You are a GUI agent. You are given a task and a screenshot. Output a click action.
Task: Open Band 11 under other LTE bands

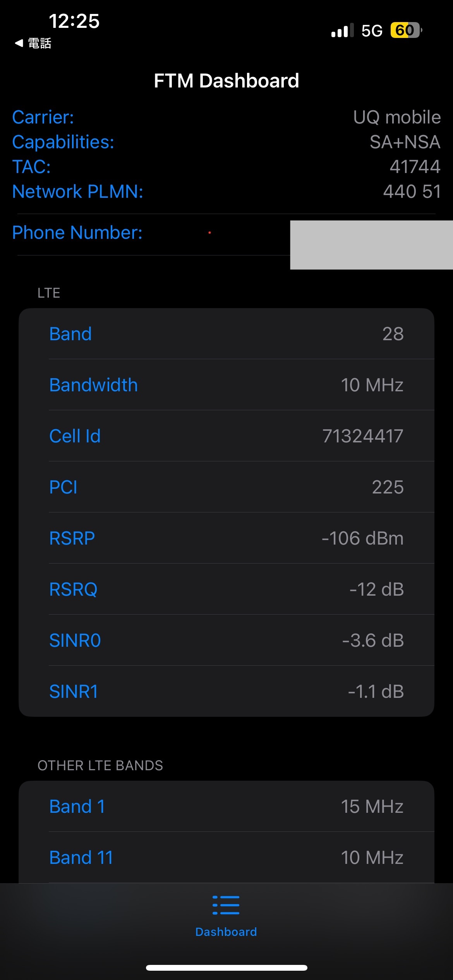(x=226, y=857)
